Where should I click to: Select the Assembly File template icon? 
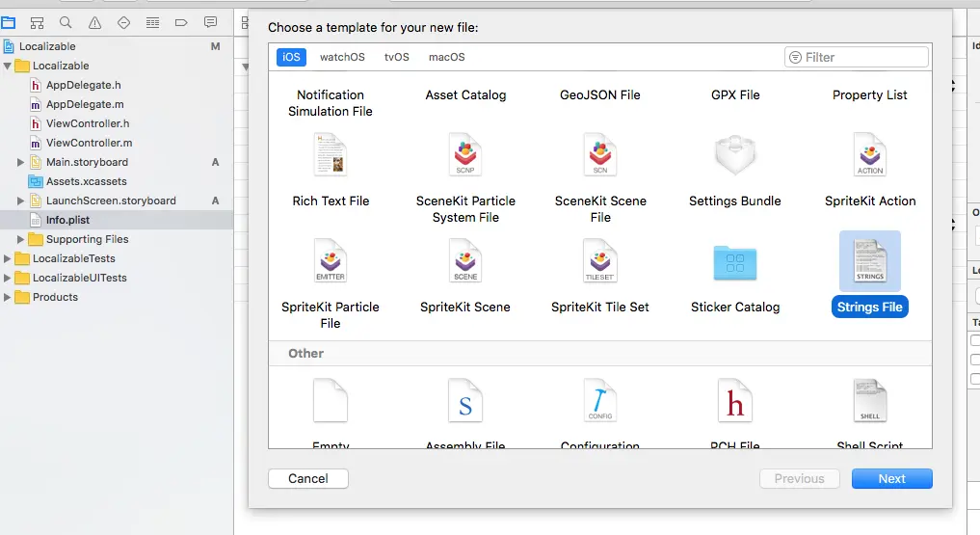[x=465, y=401]
